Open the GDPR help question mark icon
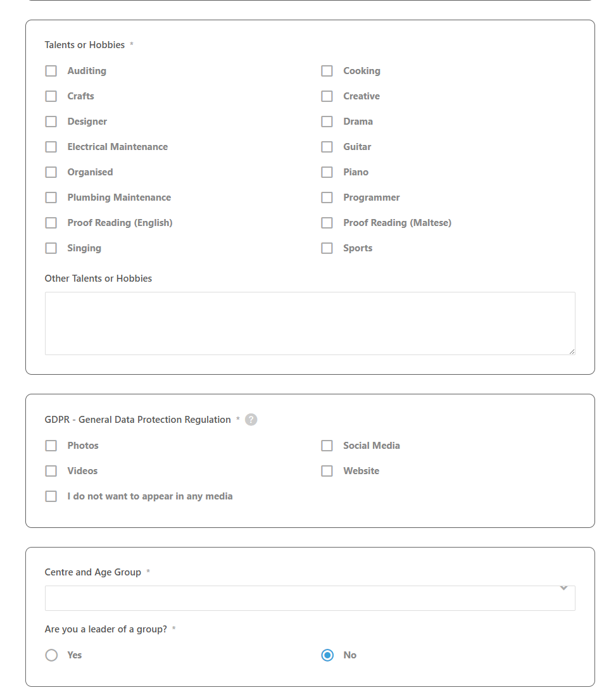Image resolution: width=616 pixels, height=690 pixels. 251,419
